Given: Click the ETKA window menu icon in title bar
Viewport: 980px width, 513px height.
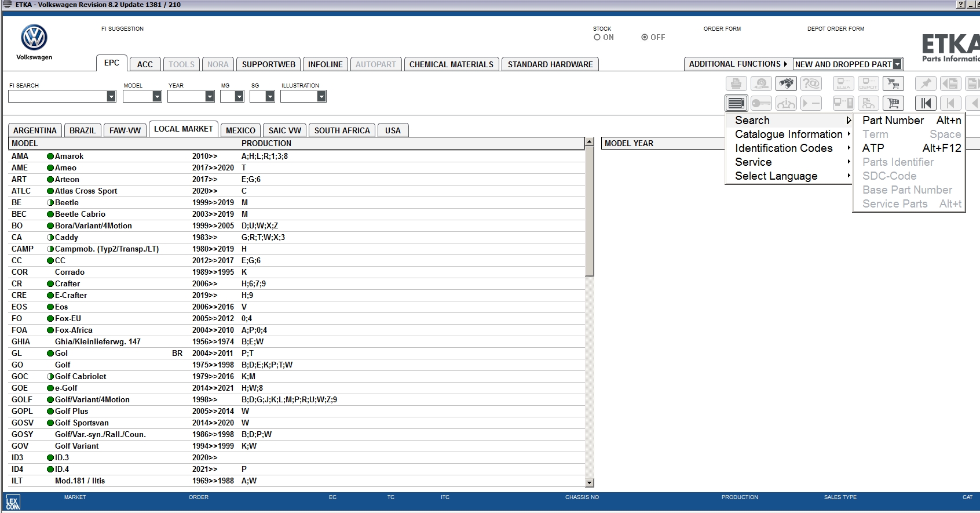Looking at the screenshot, I should [x=7, y=4].
